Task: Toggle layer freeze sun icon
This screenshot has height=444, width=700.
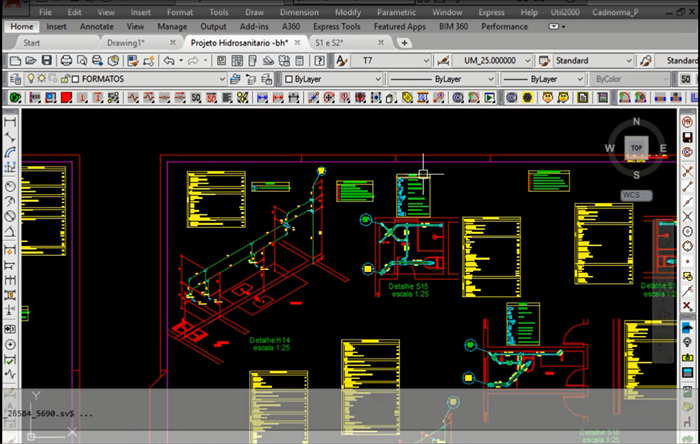Action: pyautogui.click(x=42, y=79)
